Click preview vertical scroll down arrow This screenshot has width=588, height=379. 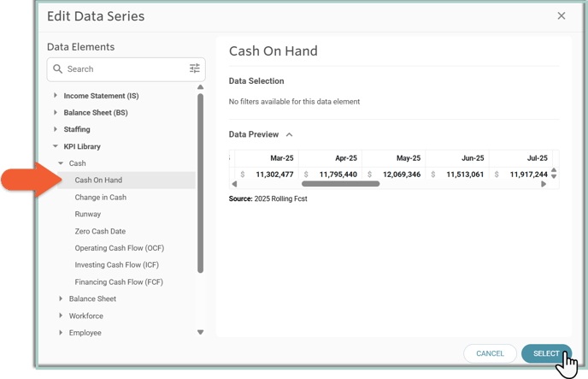tap(554, 176)
